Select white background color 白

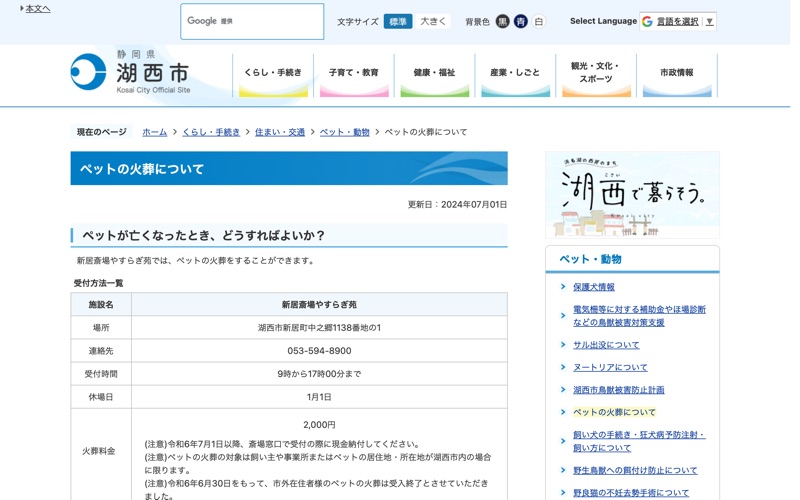click(538, 21)
